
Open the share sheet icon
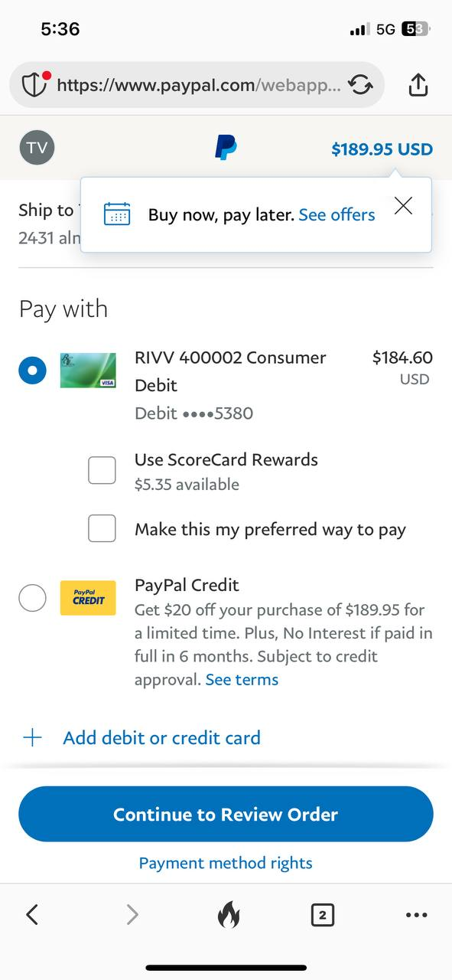(x=418, y=84)
